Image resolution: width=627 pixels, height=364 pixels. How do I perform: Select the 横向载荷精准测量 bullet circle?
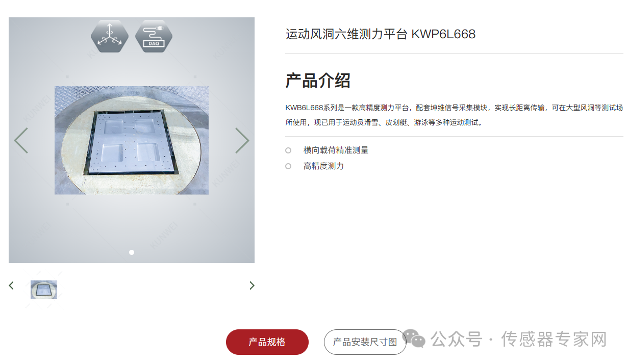(x=288, y=150)
